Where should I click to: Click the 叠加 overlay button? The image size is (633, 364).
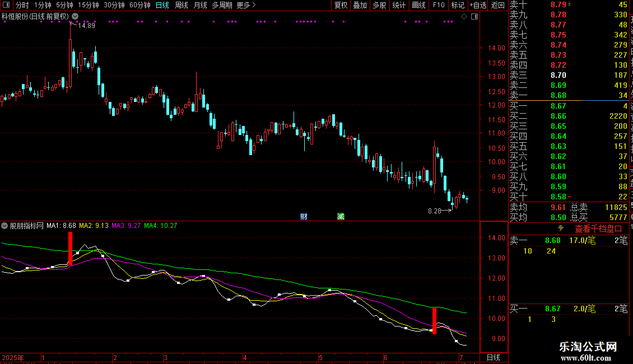360,5
